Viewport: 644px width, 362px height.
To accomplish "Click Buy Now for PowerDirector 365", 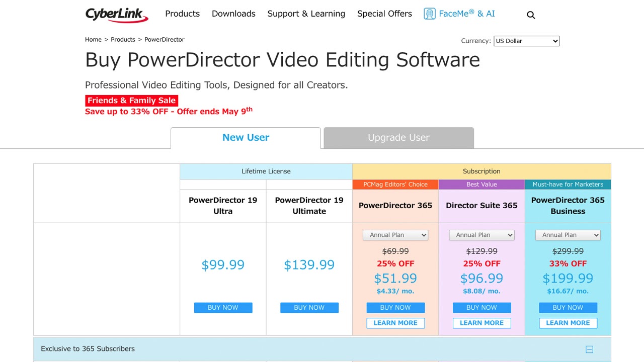I will click(x=395, y=308).
